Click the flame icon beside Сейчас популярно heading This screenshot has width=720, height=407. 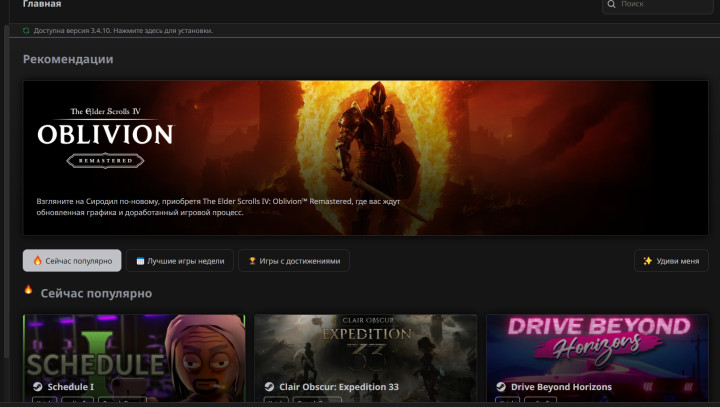coord(28,291)
